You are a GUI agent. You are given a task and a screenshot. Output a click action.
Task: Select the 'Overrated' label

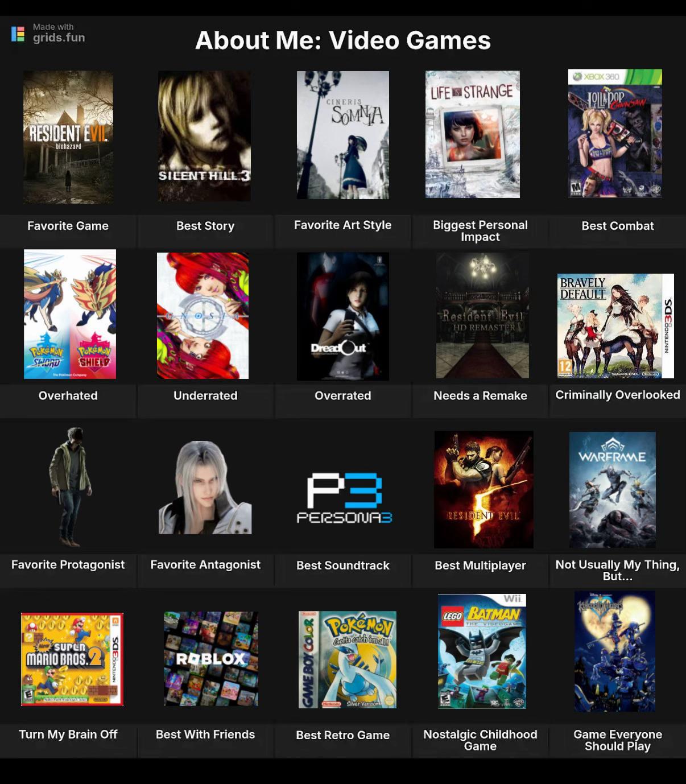[343, 395]
